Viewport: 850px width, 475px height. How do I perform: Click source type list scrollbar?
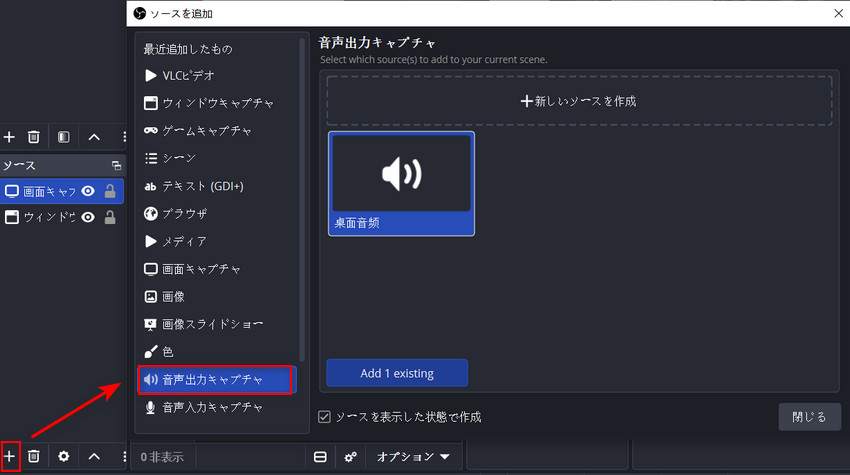[302, 200]
